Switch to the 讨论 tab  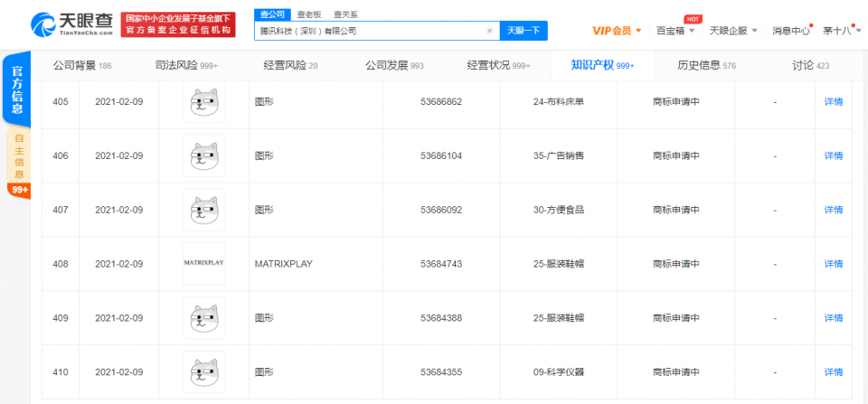810,65
